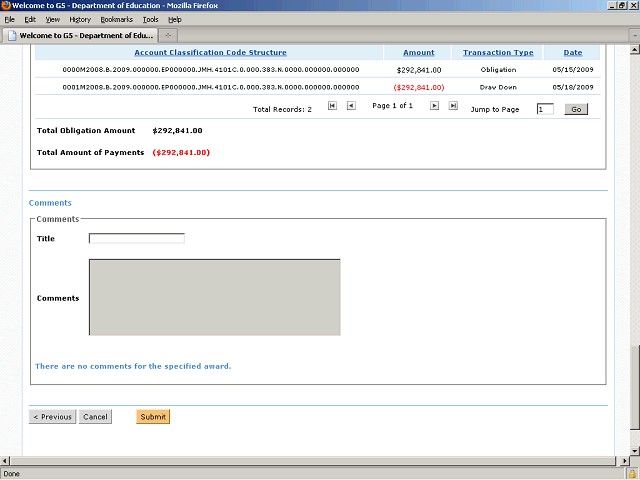Open the Edit menu
This screenshot has width=640, height=480.
coord(30,20)
